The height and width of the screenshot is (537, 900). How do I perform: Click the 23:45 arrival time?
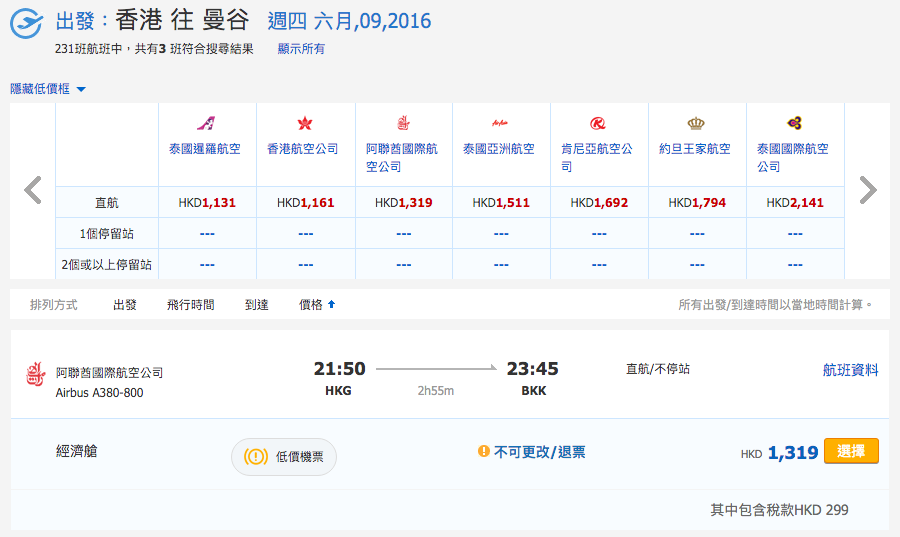pyautogui.click(x=532, y=368)
